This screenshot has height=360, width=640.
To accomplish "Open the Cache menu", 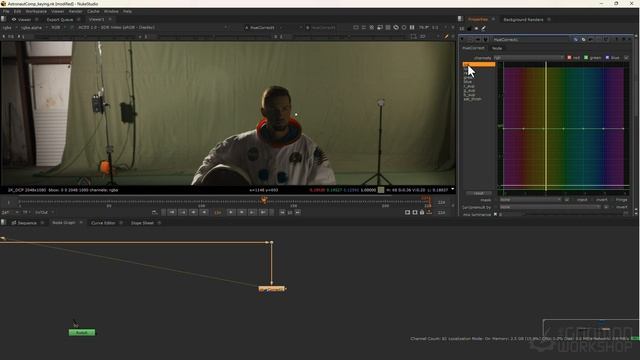I will tap(93, 11).
